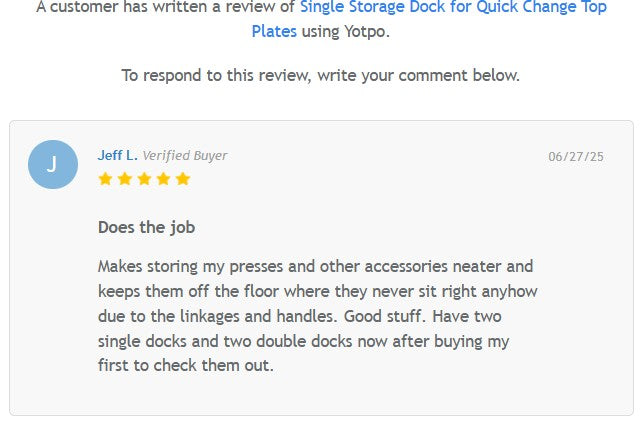Click 'A customer has written a review' text
The height and width of the screenshot is (421, 642).
pyautogui.click(x=165, y=7)
